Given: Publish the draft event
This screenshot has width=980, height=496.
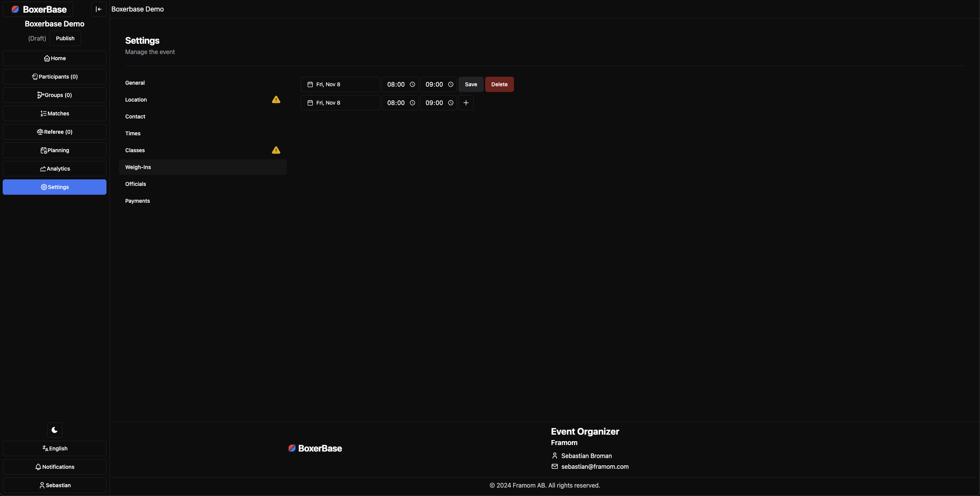Looking at the screenshot, I should (65, 38).
